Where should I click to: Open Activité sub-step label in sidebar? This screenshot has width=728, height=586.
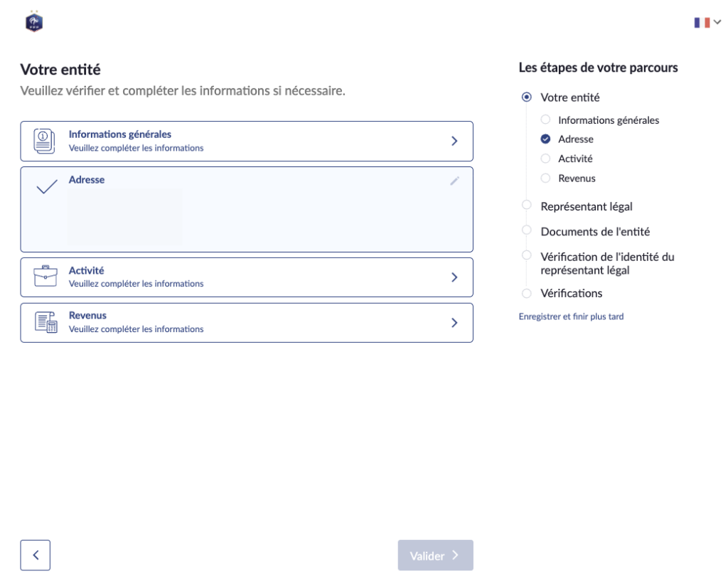pyautogui.click(x=575, y=159)
